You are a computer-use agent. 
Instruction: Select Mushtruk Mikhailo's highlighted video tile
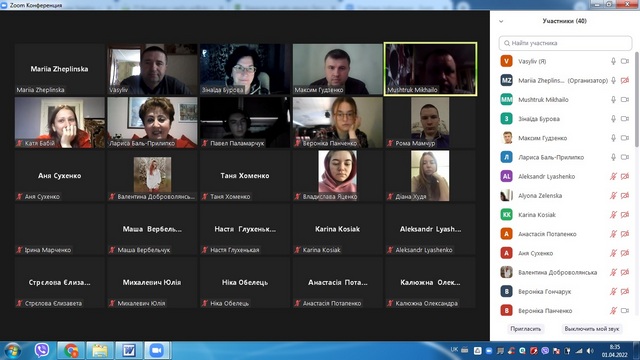(x=430, y=69)
